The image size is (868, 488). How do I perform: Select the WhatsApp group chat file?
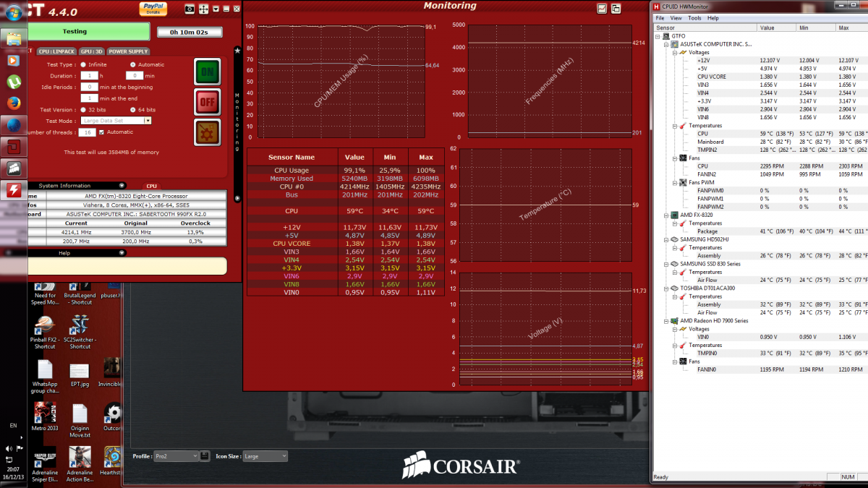click(x=45, y=377)
